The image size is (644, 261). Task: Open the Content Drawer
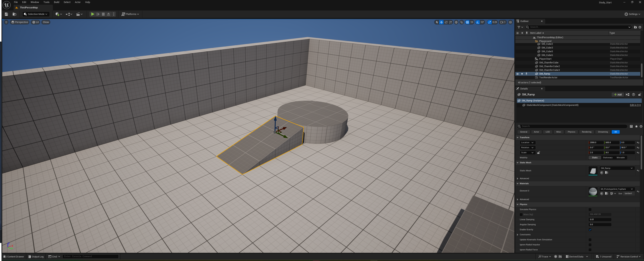pos(14,257)
